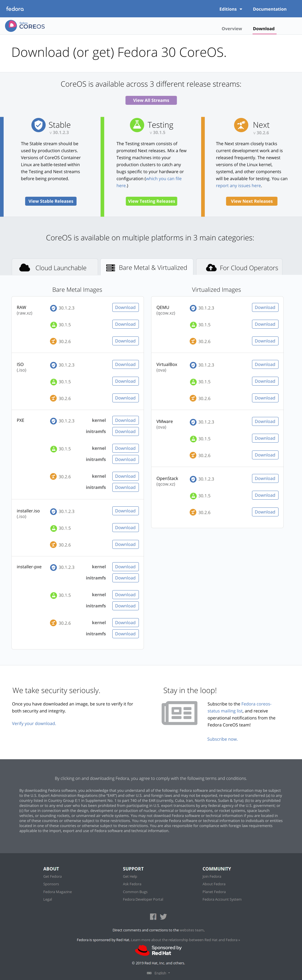Download installer.iso version 30.1.2.3
The width and height of the screenshot is (302, 980).
coord(125,511)
